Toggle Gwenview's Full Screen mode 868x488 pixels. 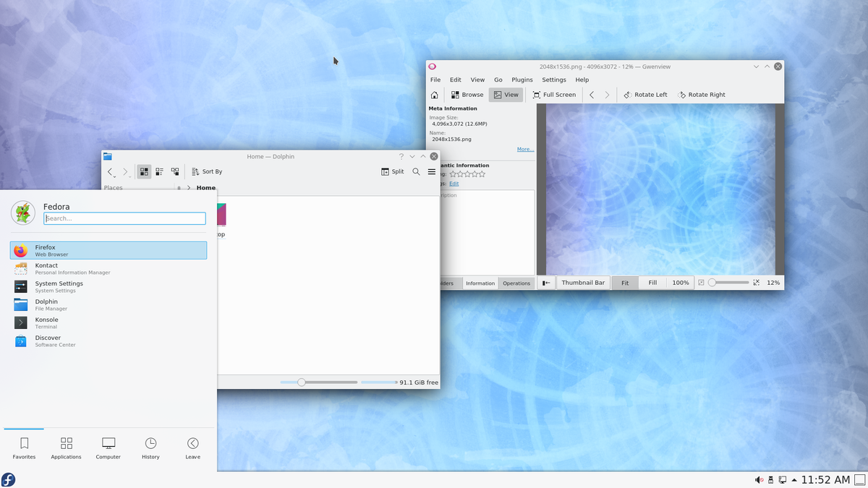[554, 94]
